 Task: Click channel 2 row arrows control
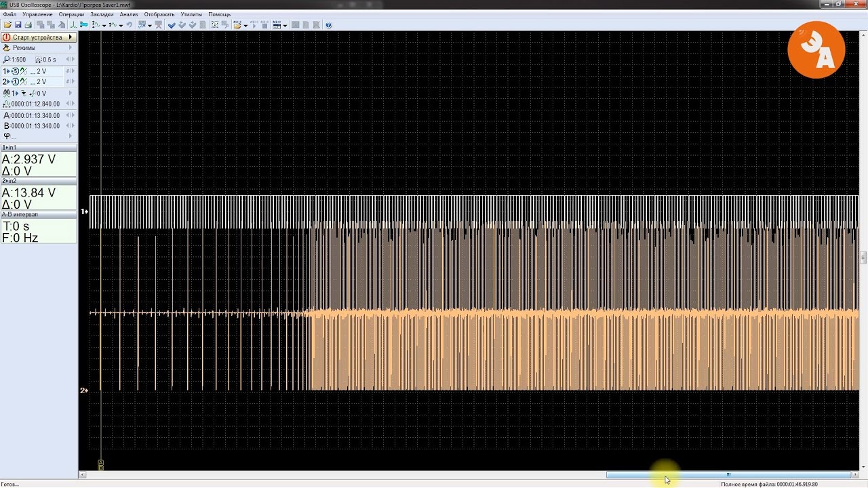pyautogui.click(x=70, y=81)
